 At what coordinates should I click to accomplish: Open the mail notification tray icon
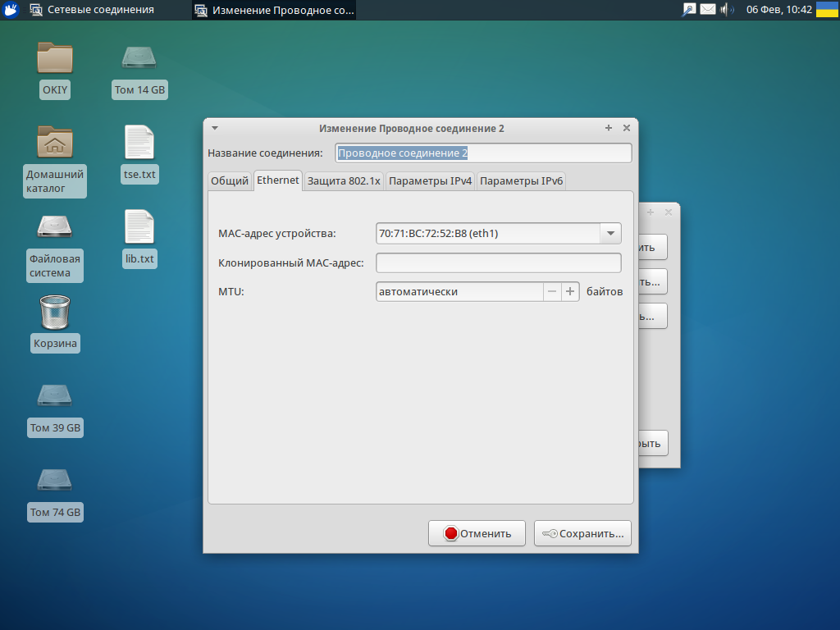coord(707,10)
